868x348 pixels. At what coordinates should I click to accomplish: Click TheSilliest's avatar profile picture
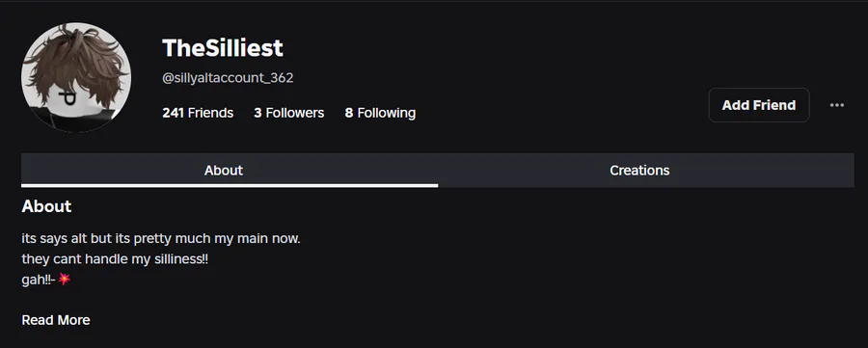tap(76, 77)
